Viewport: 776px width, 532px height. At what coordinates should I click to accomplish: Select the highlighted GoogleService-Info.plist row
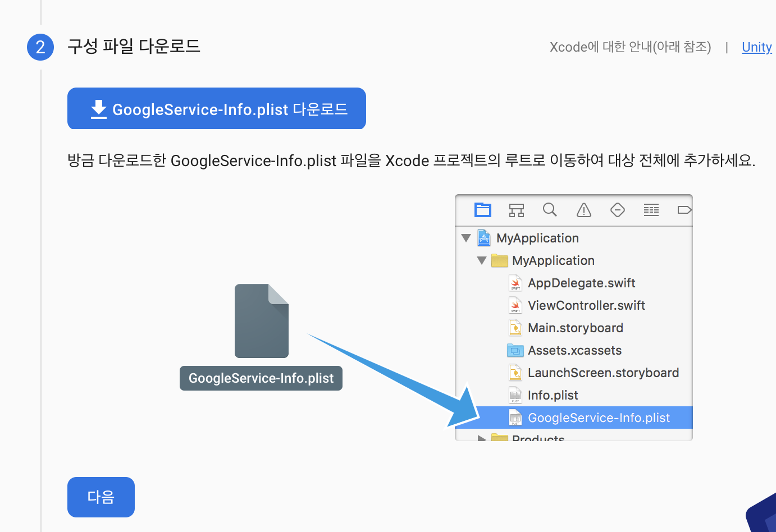[574, 418]
